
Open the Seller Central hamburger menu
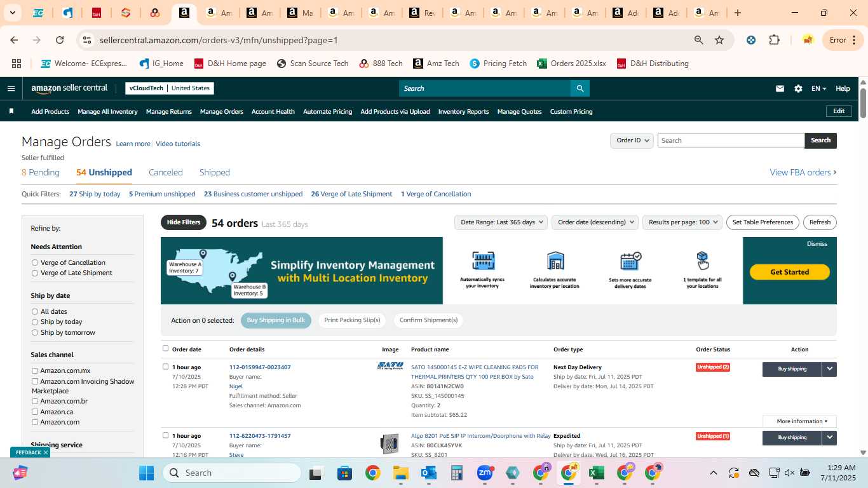pos(11,88)
